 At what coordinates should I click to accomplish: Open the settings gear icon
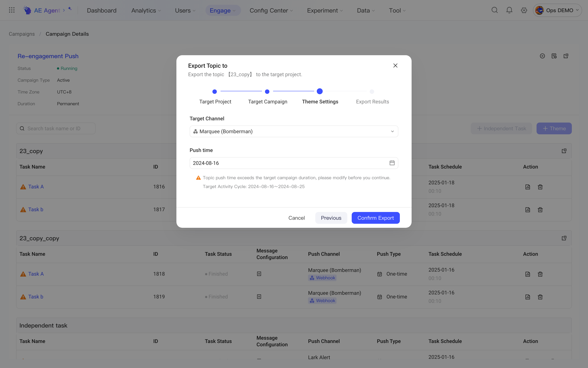[x=524, y=10]
